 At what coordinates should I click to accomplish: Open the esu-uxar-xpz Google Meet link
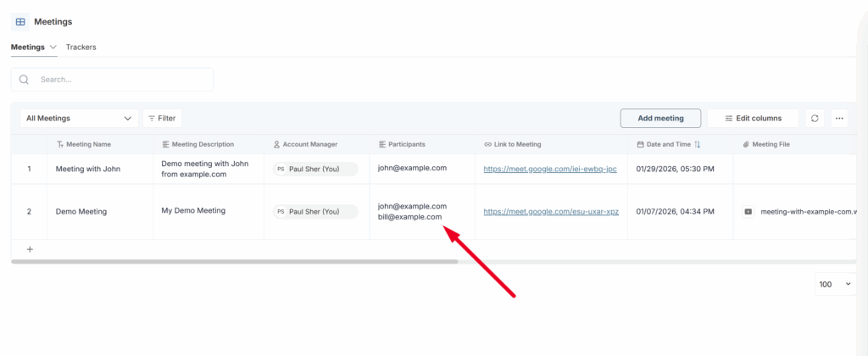(x=550, y=211)
